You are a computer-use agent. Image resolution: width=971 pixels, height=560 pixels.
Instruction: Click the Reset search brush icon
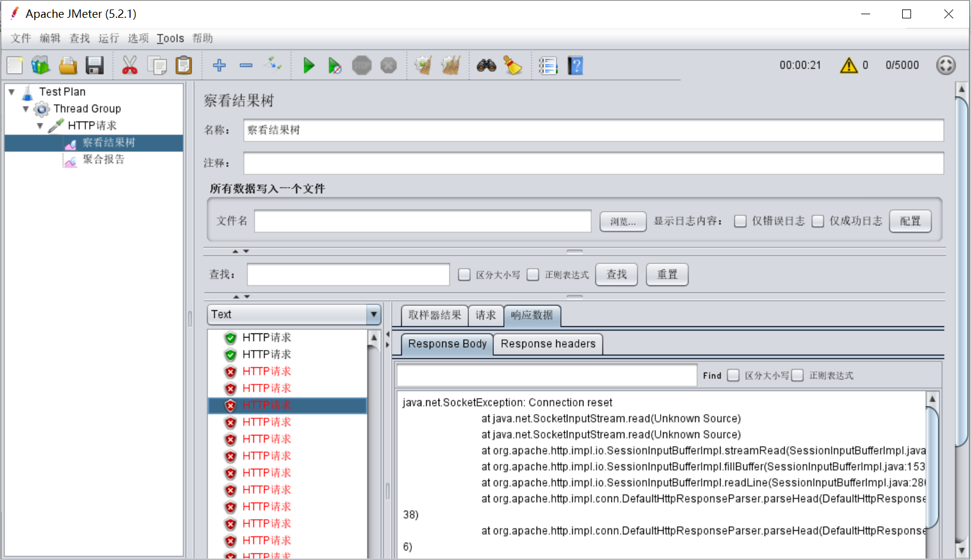(513, 65)
